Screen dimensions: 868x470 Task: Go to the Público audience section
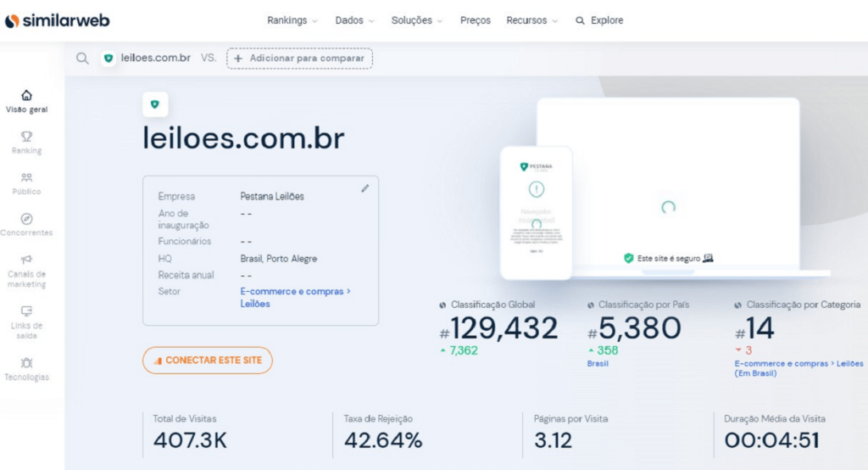(x=26, y=183)
